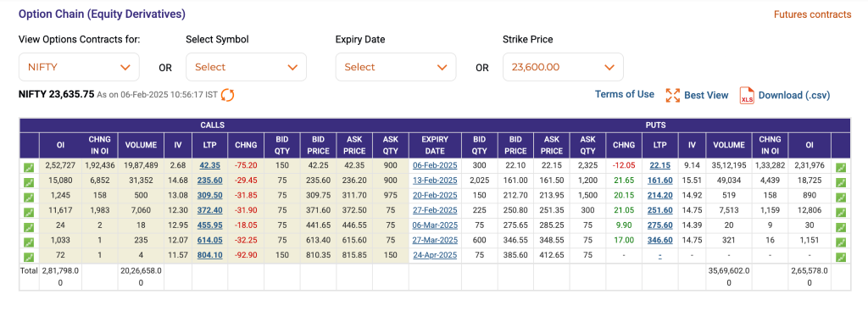The width and height of the screenshot is (868, 317).
Task: Open puts chart icon for 24-Apr-2025 row
Action: [841, 257]
